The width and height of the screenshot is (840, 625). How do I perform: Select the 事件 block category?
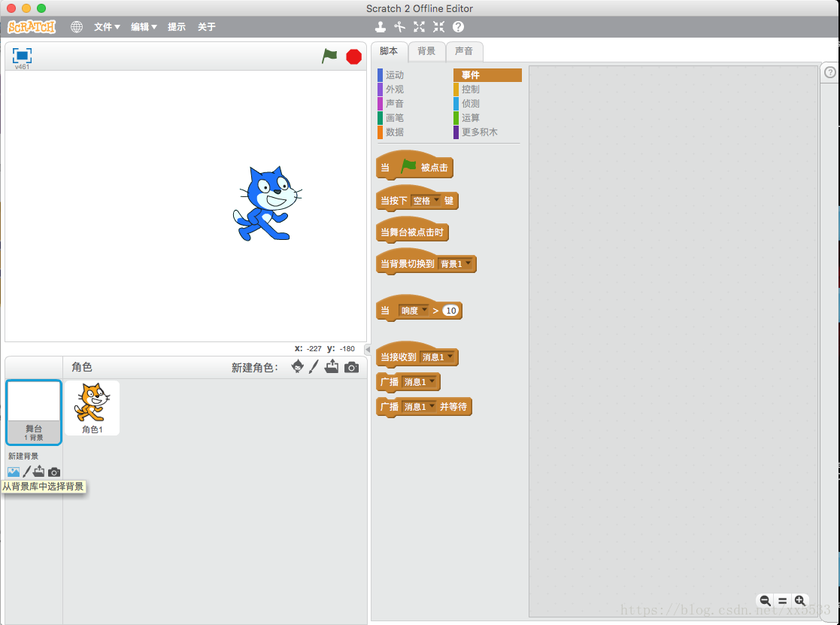[x=487, y=75]
